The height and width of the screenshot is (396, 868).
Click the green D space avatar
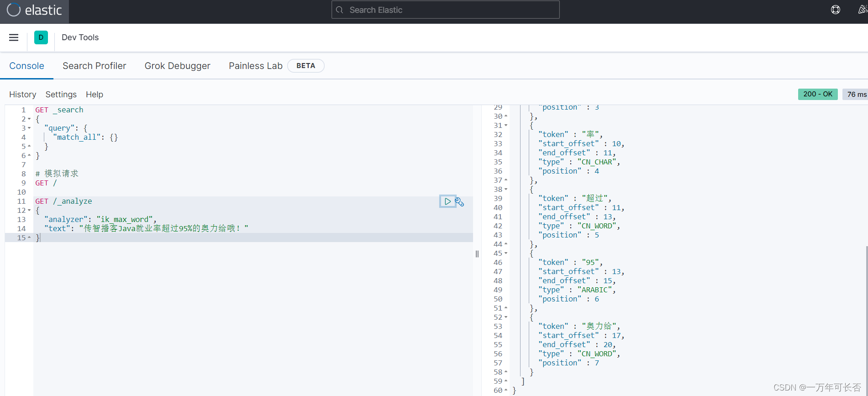point(41,37)
